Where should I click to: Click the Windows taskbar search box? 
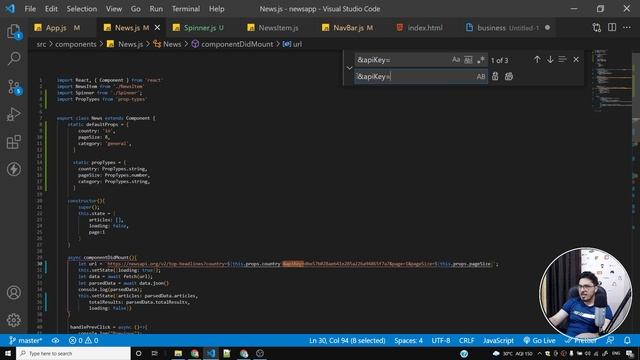(73, 353)
